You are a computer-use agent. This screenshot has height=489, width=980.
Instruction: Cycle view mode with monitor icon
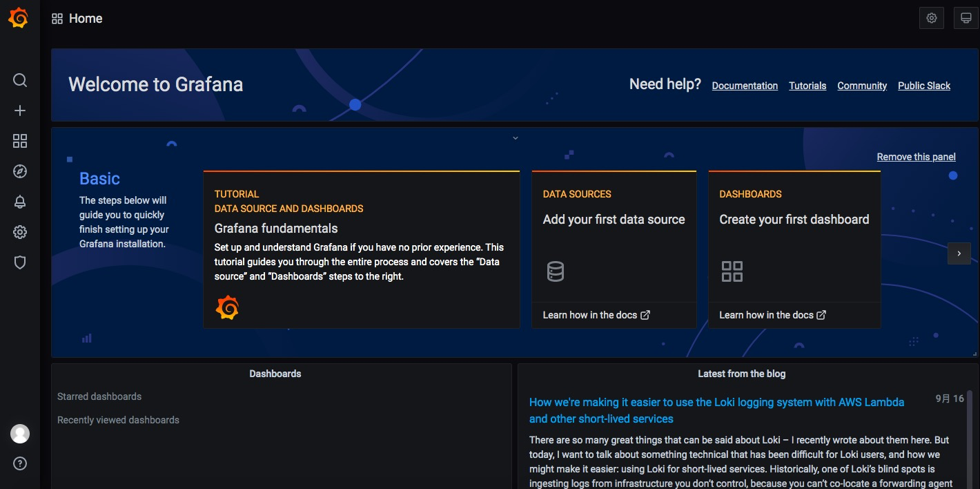tap(966, 18)
